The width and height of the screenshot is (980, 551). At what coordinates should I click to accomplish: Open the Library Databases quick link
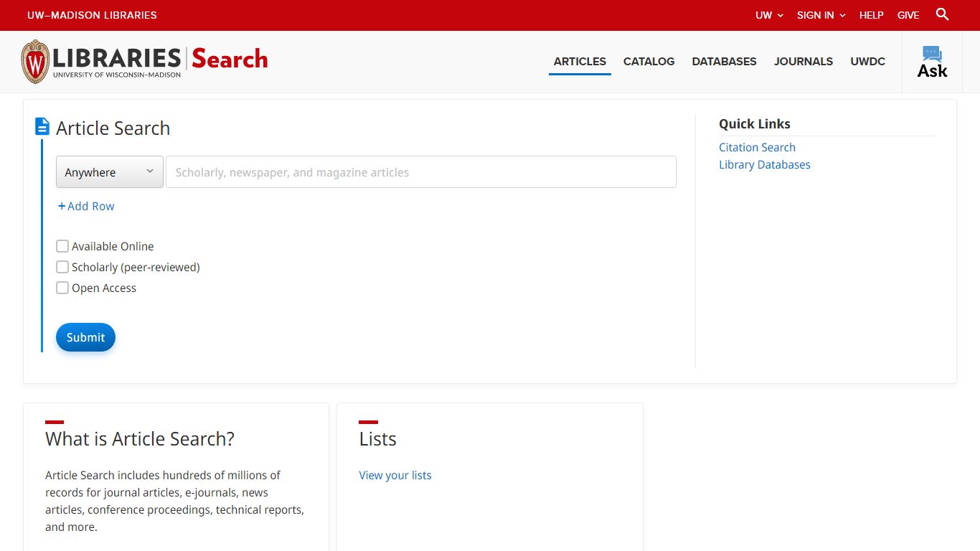[x=764, y=164]
